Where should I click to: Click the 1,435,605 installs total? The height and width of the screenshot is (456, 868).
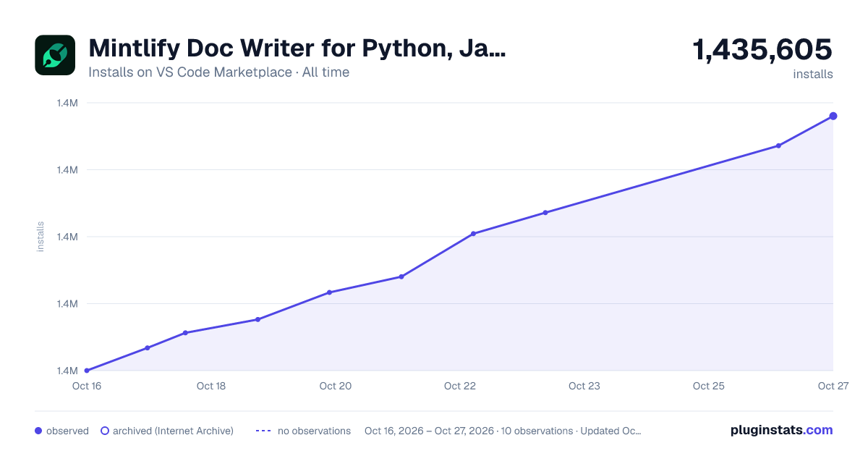pos(763,50)
